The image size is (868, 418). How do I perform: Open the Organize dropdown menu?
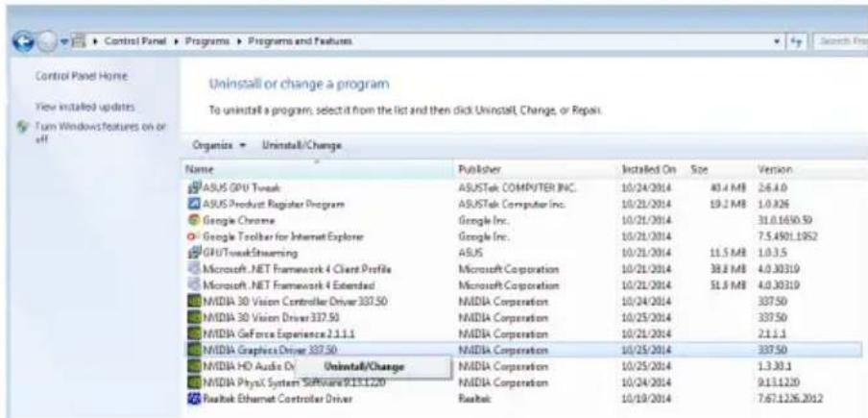click(x=218, y=146)
